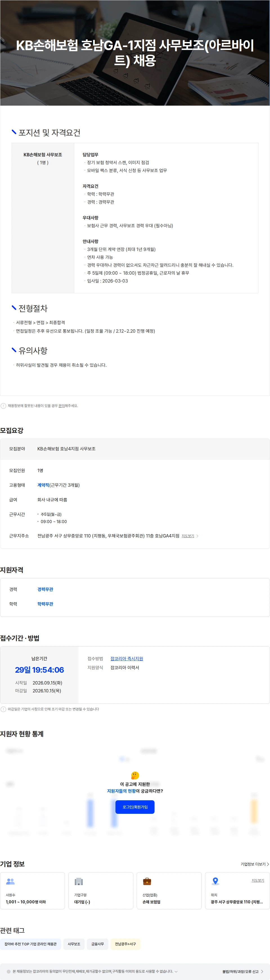Screen dimensions: 270x980
Task: Click the grey dot icon in footer notice
Action: point(9,971)
